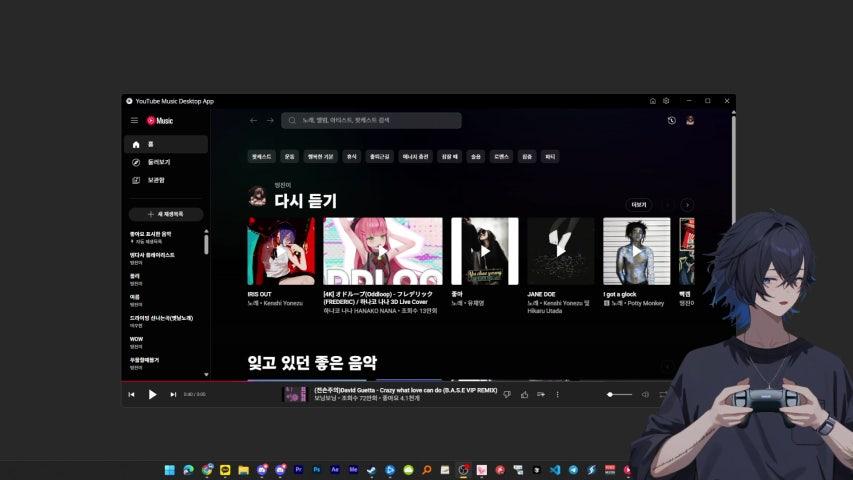This screenshot has height=480, width=853.
Task: Show previous items in 다시 듣기 carousel
Action: [667, 205]
